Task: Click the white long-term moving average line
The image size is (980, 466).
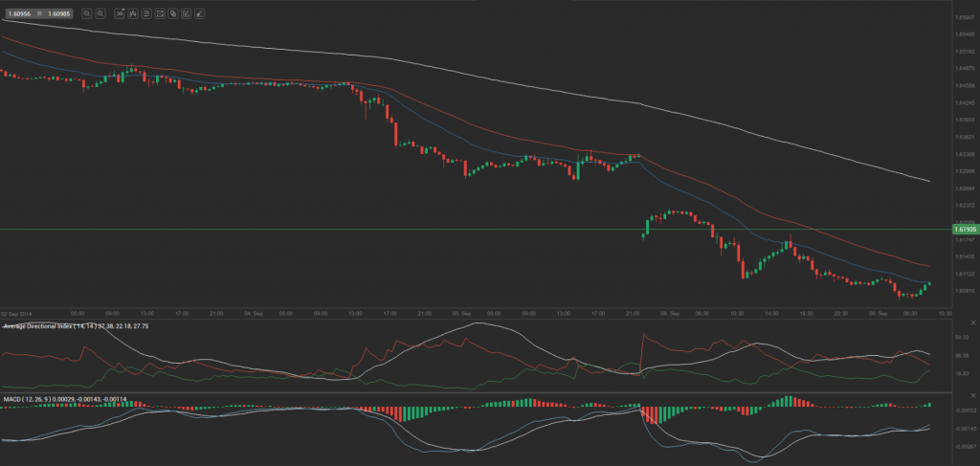Action: pyautogui.click(x=574, y=96)
